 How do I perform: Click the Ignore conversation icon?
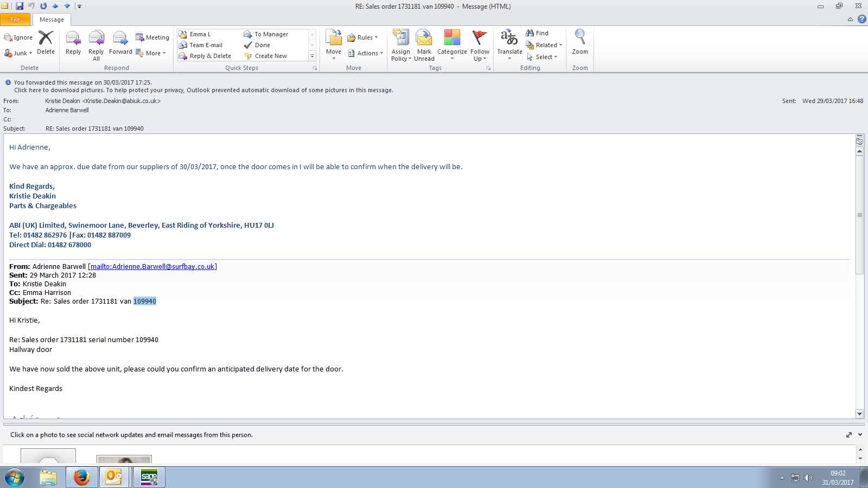click(18, 37)
